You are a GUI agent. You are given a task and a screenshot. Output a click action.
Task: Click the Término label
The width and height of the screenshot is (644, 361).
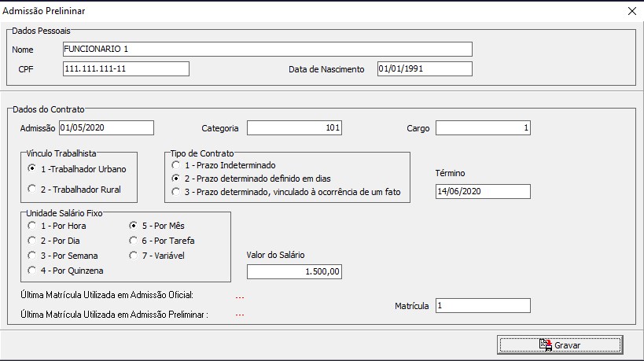tap(450, 173)
